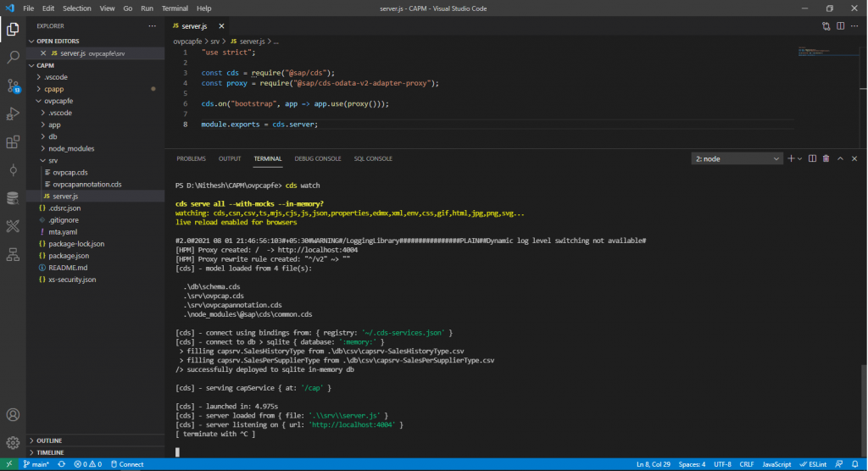The height and width of the screenshot is (471, 868).
Task: Click the main branch indicator
Action: (36, 464)
